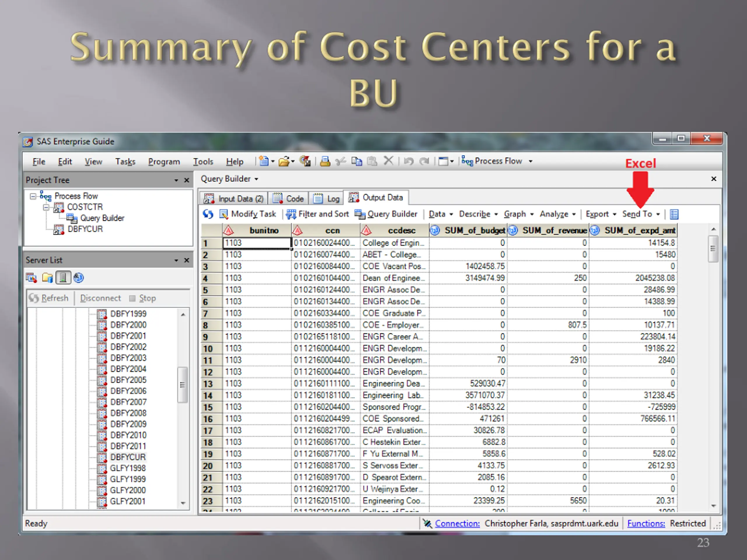Click the Filter and Sort button
The width and height of the screenshot is (747, 560).
coord(317,214)
